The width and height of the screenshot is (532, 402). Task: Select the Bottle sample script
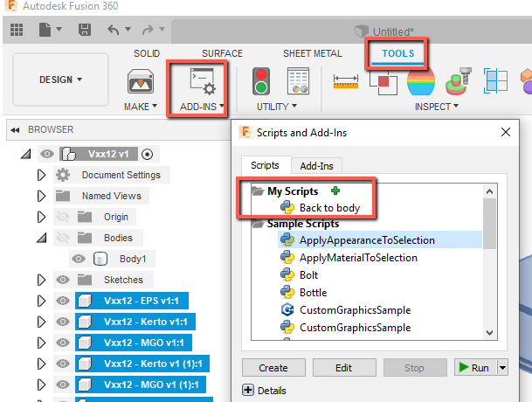pos(313,293)
